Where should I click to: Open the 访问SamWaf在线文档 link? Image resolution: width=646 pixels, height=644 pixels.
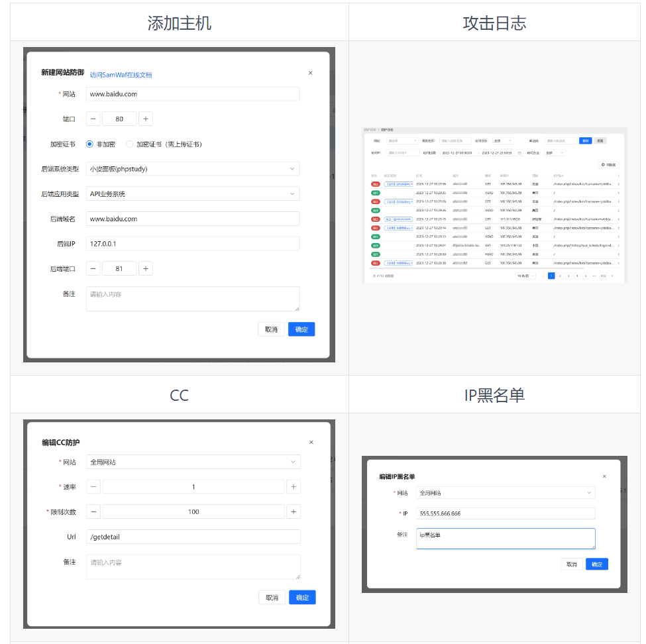coord(121,75)
